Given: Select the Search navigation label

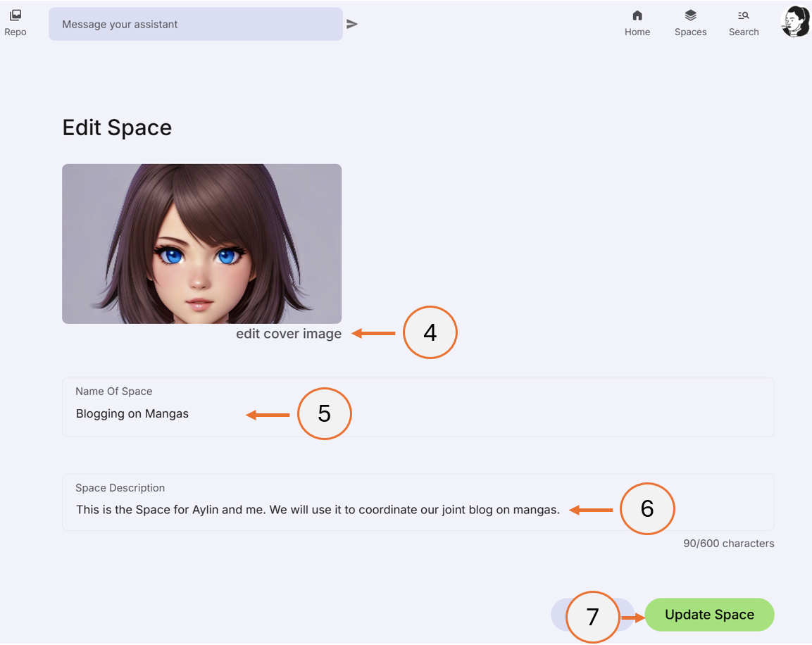Looking at the screenshot, I should pos(744,32).
